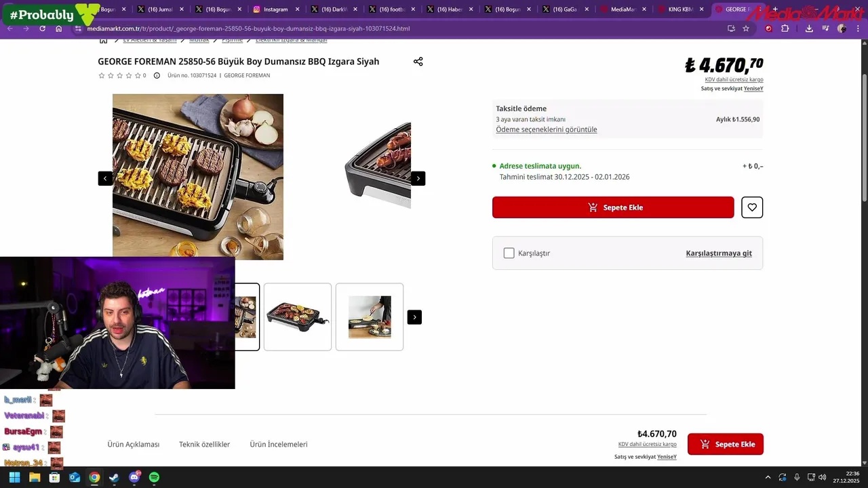Show hidden system tray icons chevron
This screenshot has height=488, width=868.
(x=768, y=477)
